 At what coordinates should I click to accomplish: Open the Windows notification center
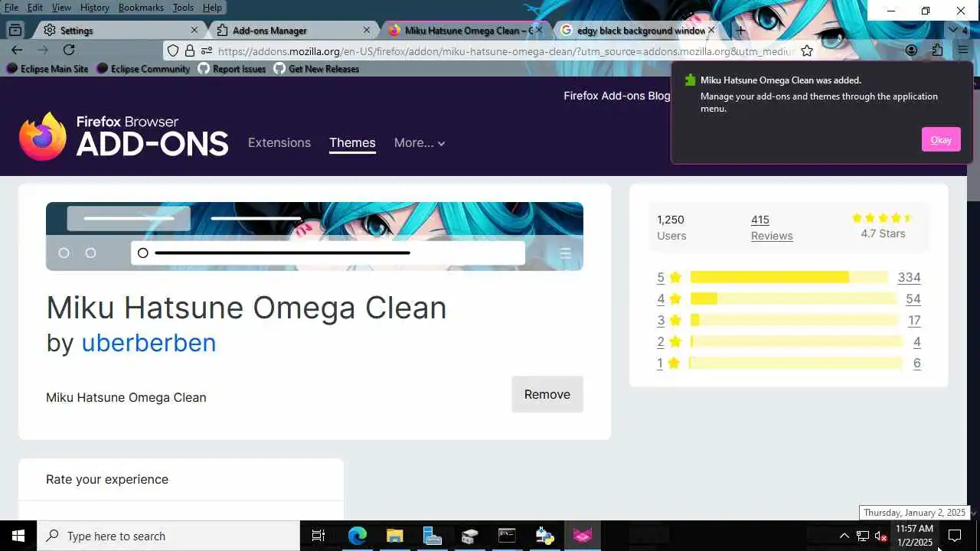(955, 536)
